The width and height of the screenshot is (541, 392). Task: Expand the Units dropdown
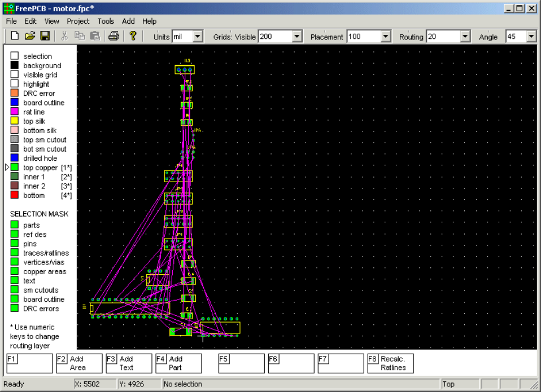(x=198, y=37)
